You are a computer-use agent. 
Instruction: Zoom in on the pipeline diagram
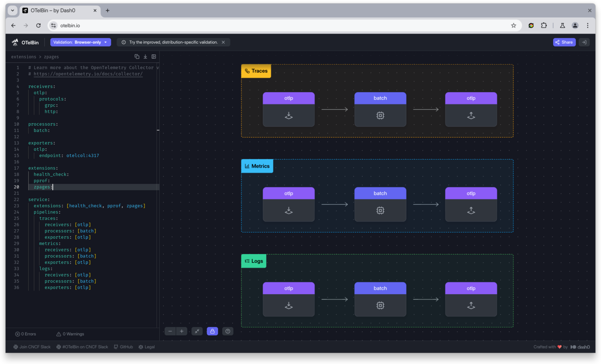point(182,331)
